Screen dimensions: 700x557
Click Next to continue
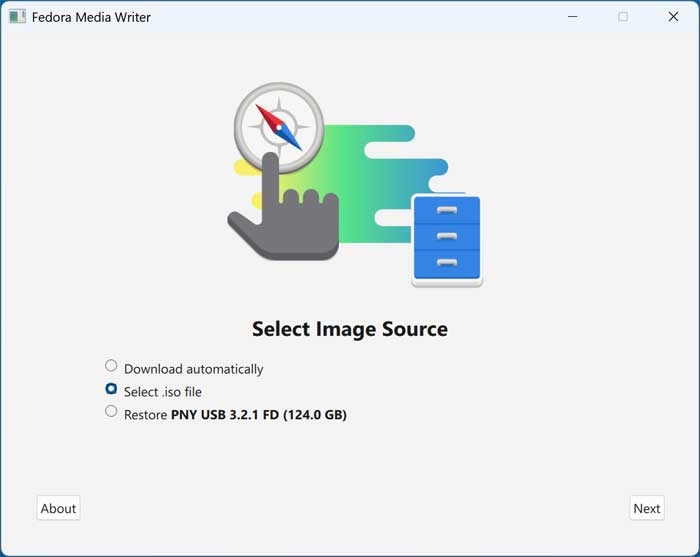(x=647, y=508)
